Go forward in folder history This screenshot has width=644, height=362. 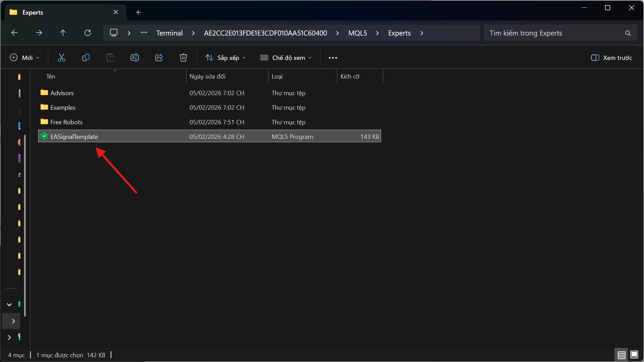(x=39, y=33)
